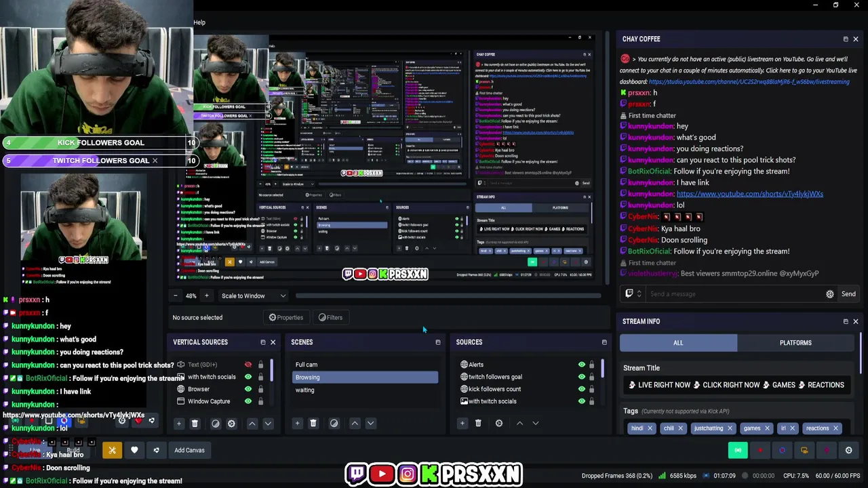Send the chat message
This screenshot has height=488, width=868.
848,294
